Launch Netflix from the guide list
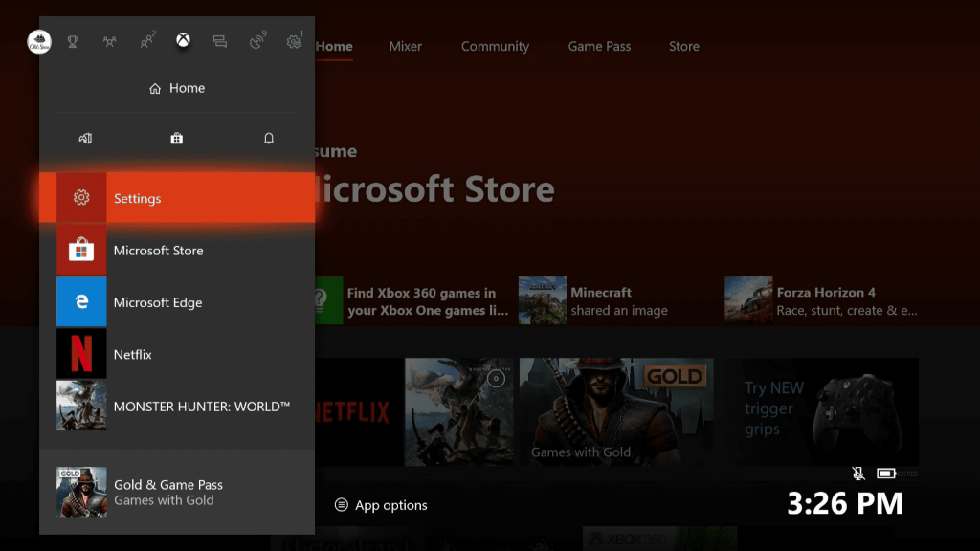 tap(177, 354)
